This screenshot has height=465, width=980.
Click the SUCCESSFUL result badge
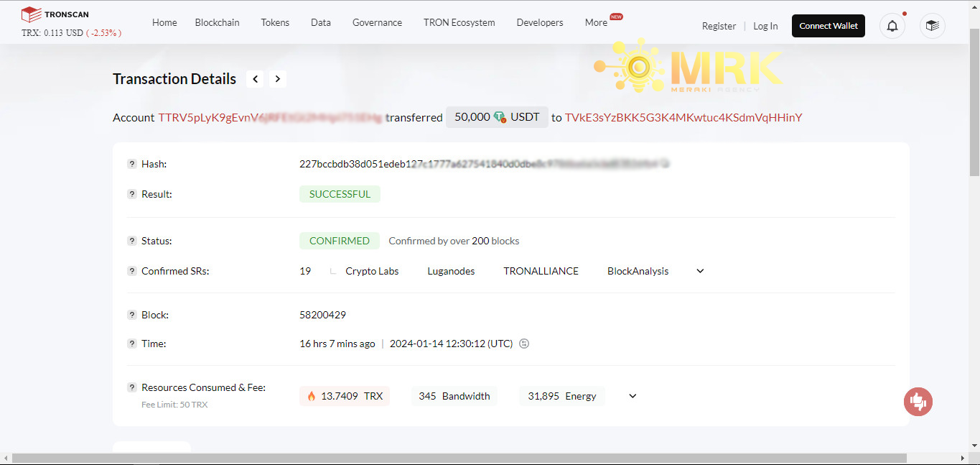340,194
